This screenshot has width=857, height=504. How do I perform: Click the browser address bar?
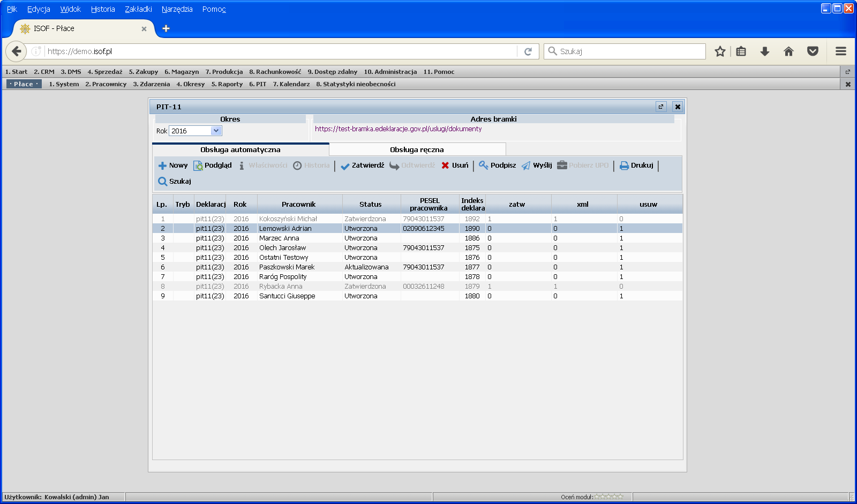281,51
